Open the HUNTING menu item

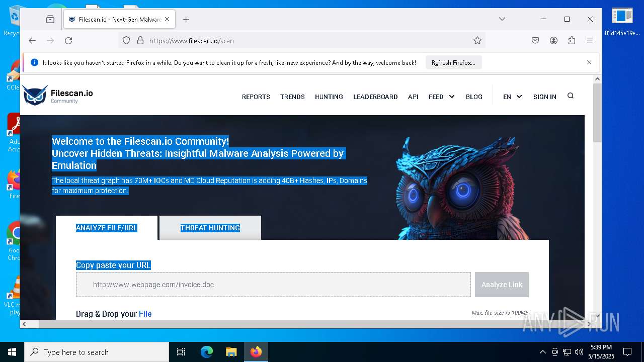click(x=329, y=97)
